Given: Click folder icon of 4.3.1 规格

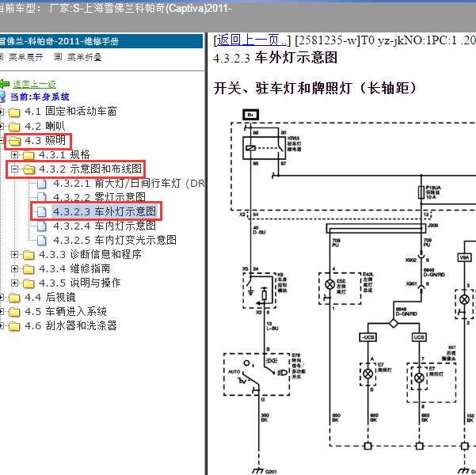Looking at the screenshot, I should click(x=29, y=155).
